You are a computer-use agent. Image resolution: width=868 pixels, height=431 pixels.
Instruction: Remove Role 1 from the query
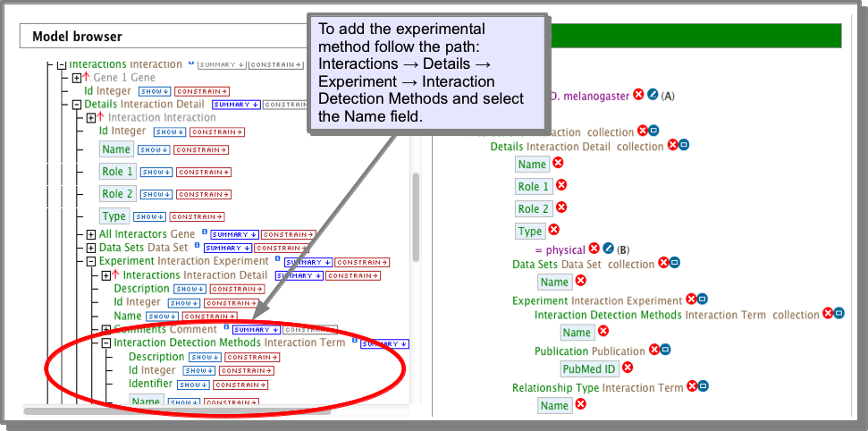561,185
